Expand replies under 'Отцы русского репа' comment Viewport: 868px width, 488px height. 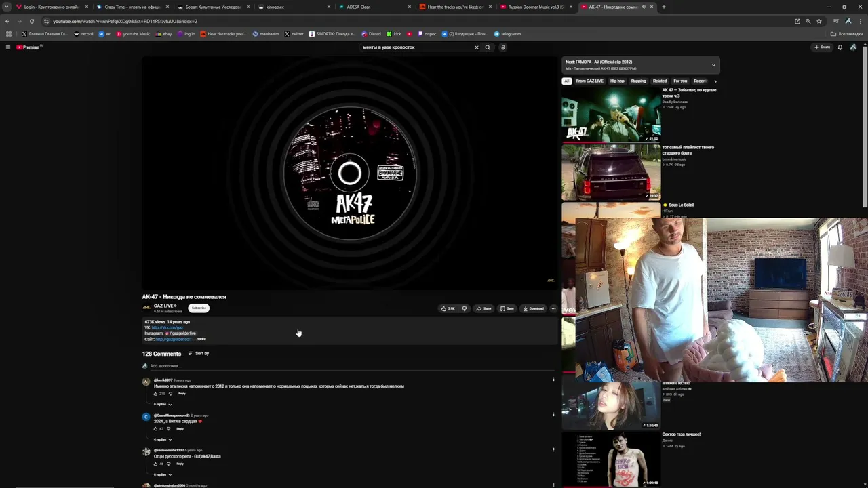163,474
